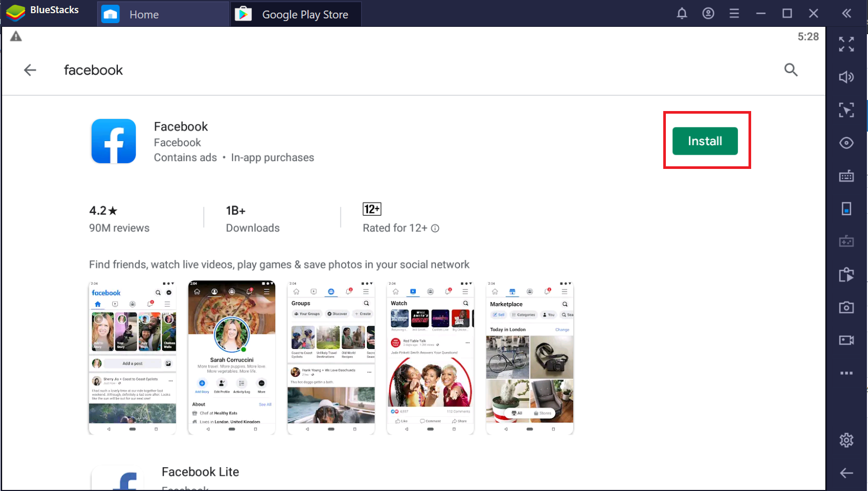The height and width of the screenshot is (491, 868).
Task: Open the media folder icon in sidebar
Action: [x=846, y=275]
